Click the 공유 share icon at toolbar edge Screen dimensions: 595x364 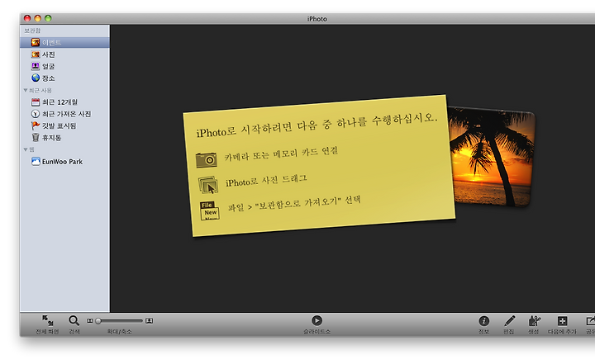coord(590,321)
